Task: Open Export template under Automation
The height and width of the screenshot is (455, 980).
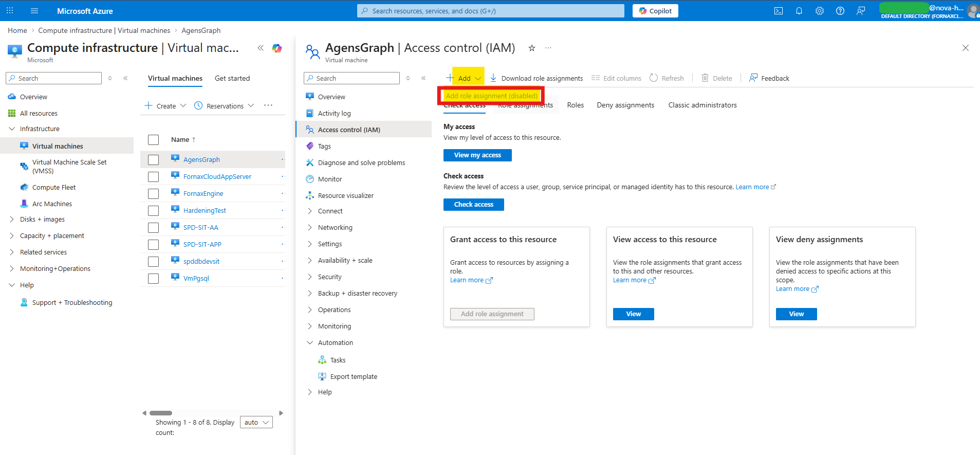Action: tap(354, 376)
